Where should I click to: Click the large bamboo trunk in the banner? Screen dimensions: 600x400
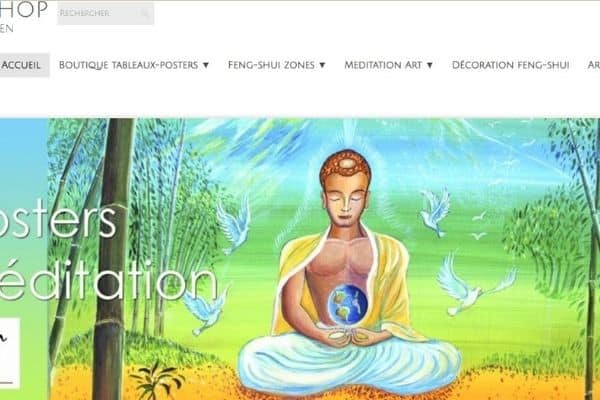pos(111,259)
